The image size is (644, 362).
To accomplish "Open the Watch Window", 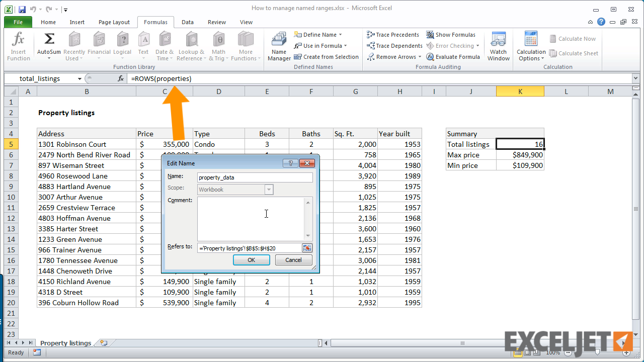I will pyautogui.click(x=498, y=46).
